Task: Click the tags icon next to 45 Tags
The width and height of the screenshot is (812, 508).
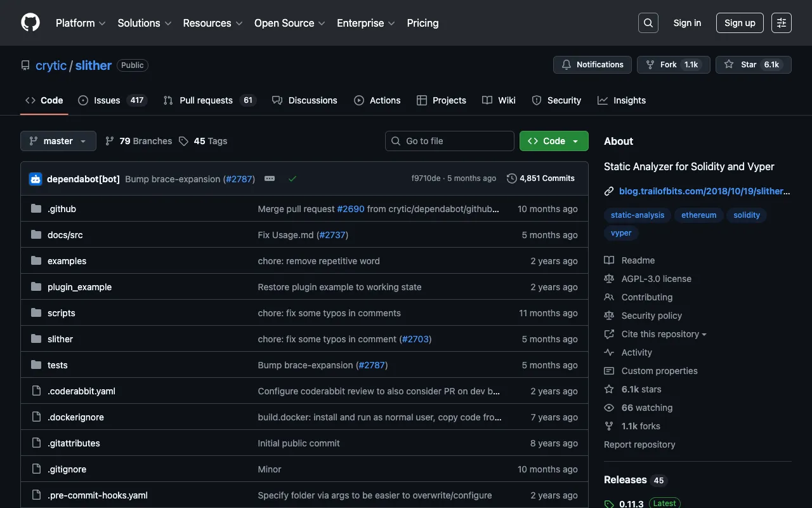Action: click(x=183, y=140)
